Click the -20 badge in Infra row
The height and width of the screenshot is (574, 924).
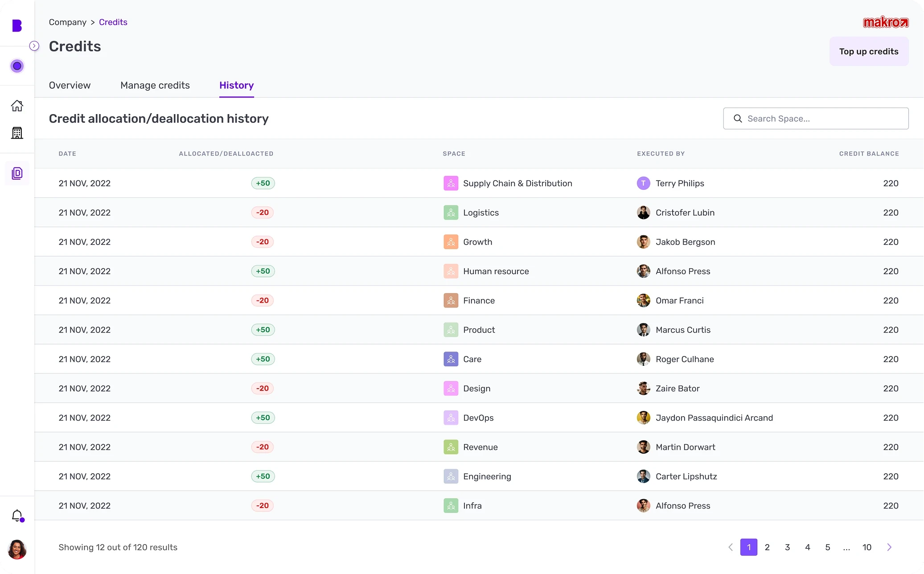263,506
